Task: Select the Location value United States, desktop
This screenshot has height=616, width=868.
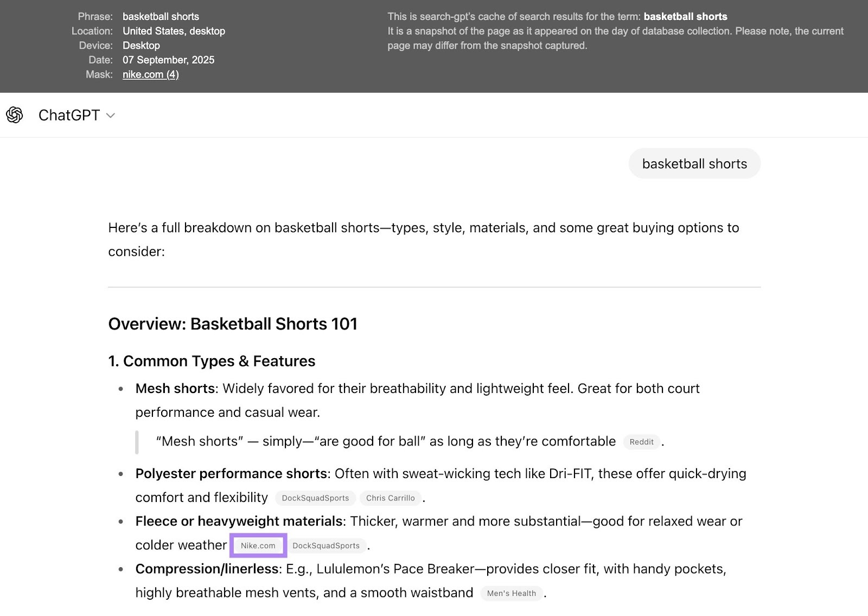Action: (173, 31)
